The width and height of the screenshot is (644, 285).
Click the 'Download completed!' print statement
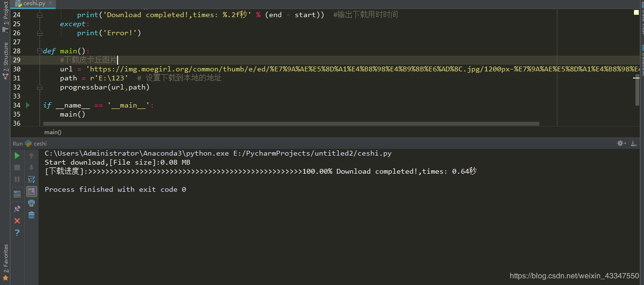(201, 15)
